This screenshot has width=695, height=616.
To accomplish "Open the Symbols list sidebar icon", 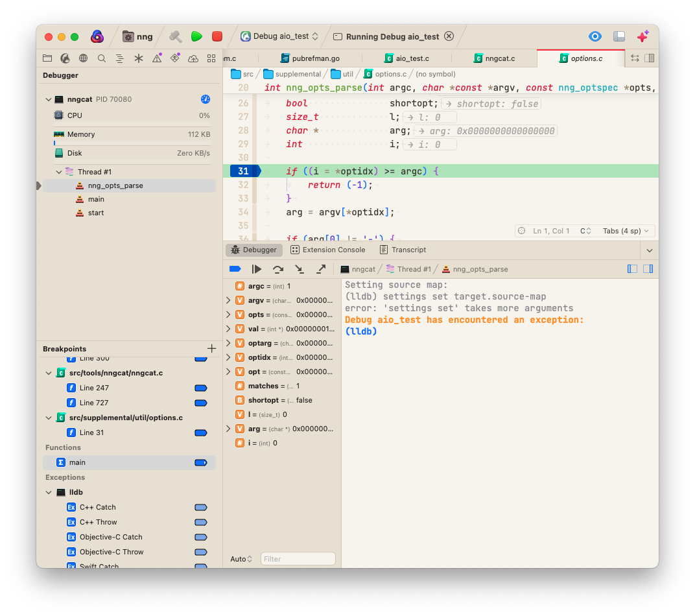I will [x=120, y=58].
